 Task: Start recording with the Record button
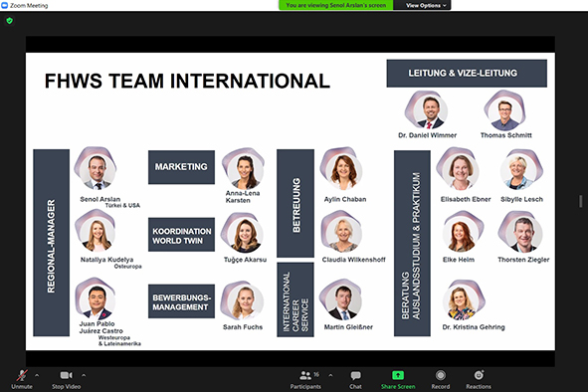pyautogui.click(x=441, y=375)
